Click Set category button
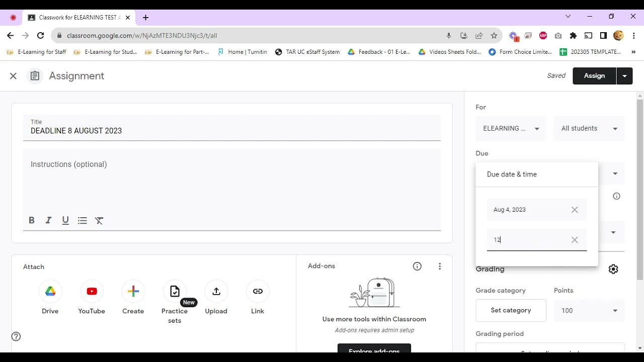Screen dimensions: 644x362 pyautogui.click(x=511, y=311)
